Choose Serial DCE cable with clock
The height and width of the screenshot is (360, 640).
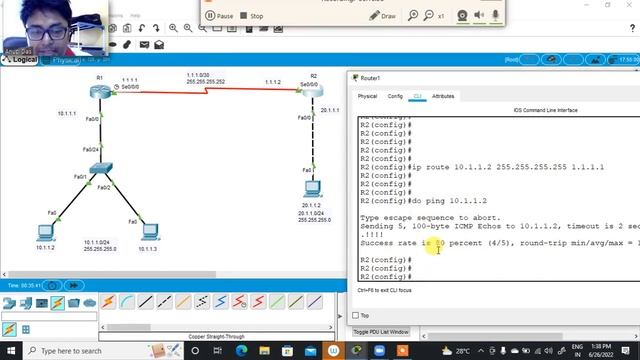coord(240,302)
